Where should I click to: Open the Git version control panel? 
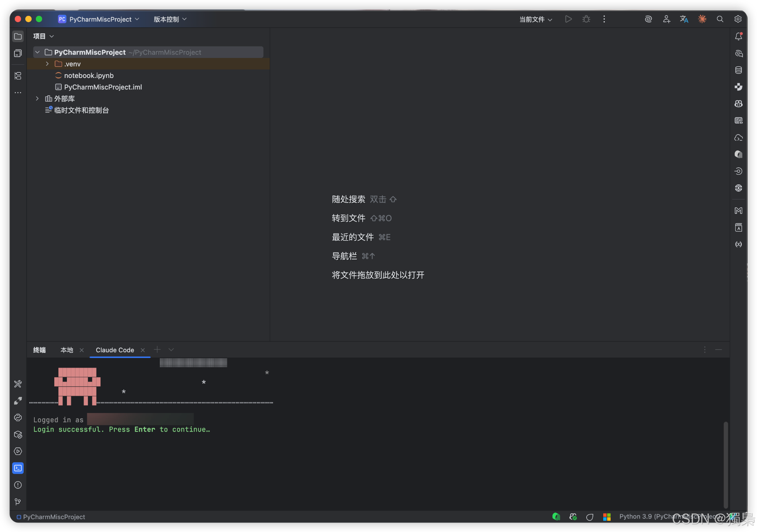point(18,502)
